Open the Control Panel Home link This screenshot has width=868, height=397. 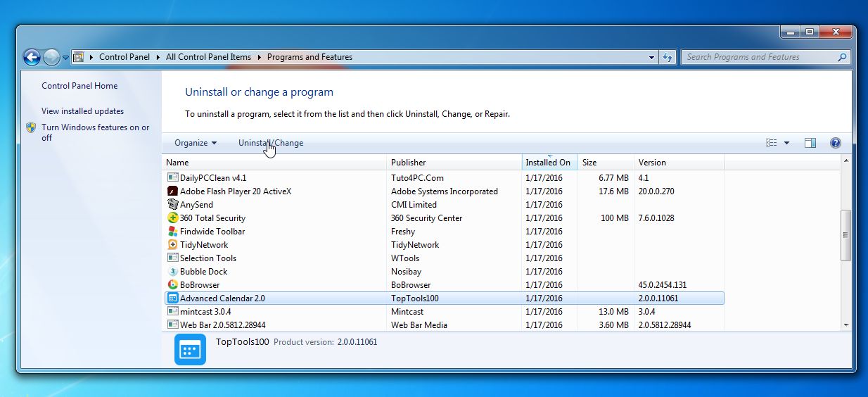tap(79, 86)
